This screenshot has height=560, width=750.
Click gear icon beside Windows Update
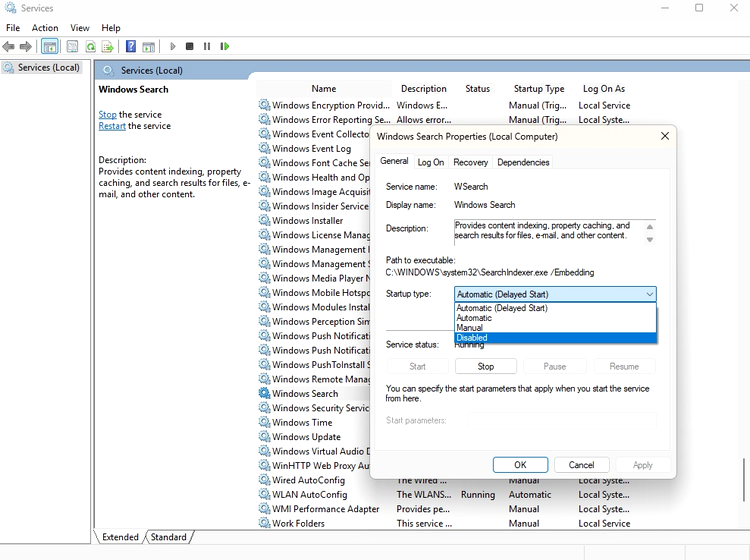coord(264,437)
